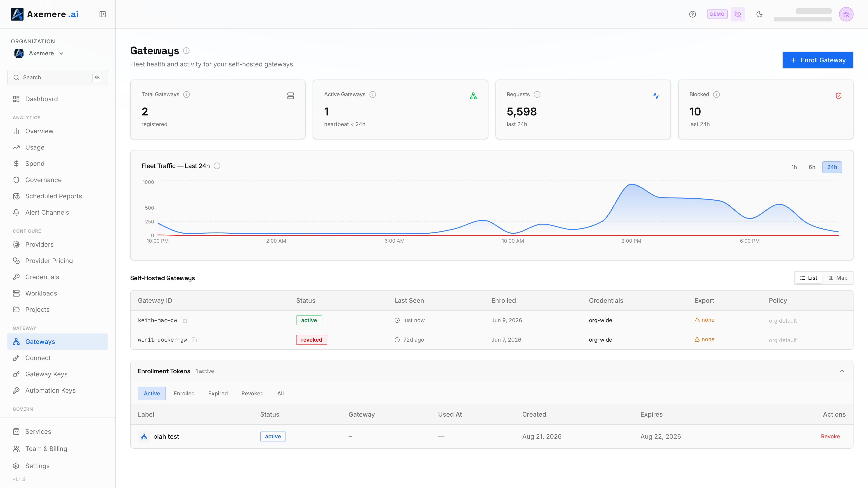Toggle the privacy eye-slash icon
The height and width of the screenshot is (488, 868).
(738, 14)
